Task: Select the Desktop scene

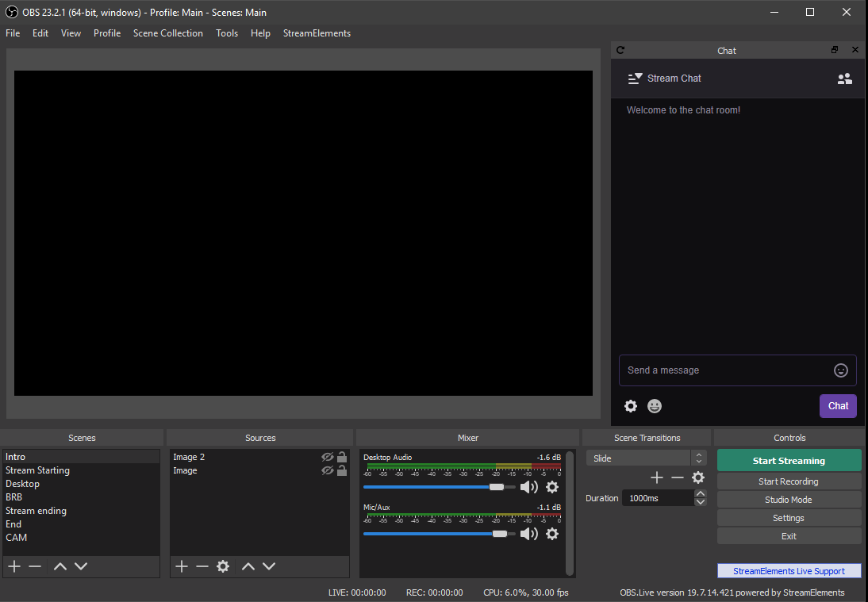Action: pyautogui.click(x=82, y=484)
